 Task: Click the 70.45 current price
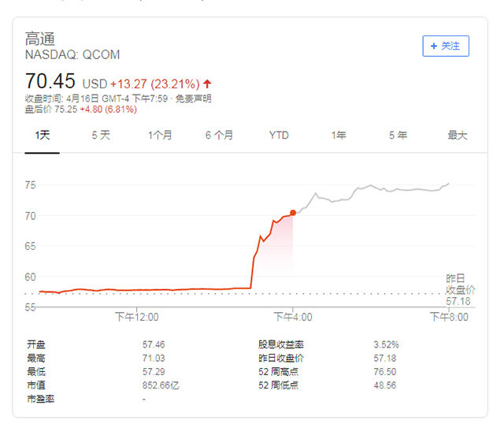pyautogui.click(x=50, y=81)
